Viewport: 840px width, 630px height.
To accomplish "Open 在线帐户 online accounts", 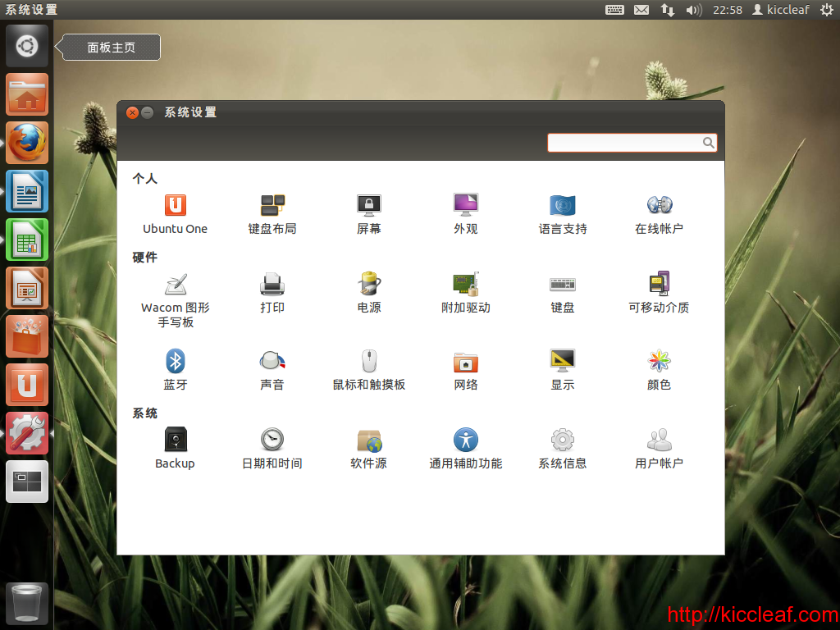I will 659,214.
